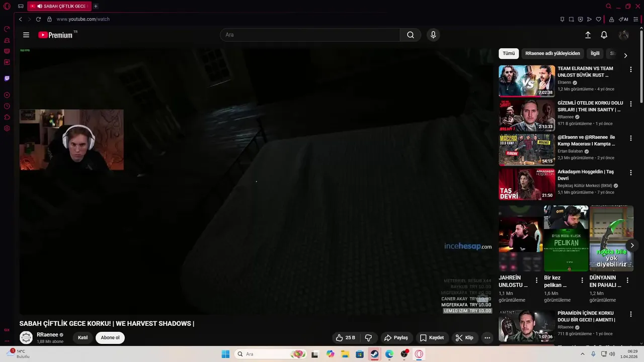Start voice search with microphone
The width and height of the screenshot is (644, 362).
coord(433,35)
